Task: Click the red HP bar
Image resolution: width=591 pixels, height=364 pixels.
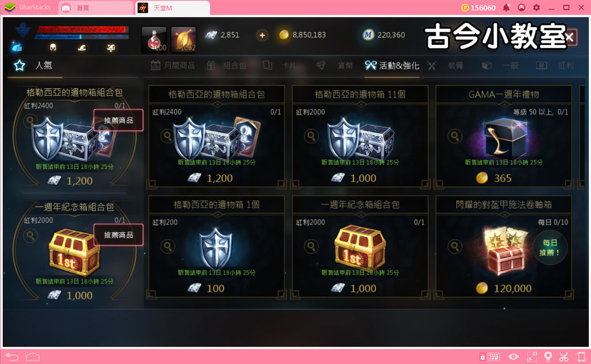Action: point(82,30)
